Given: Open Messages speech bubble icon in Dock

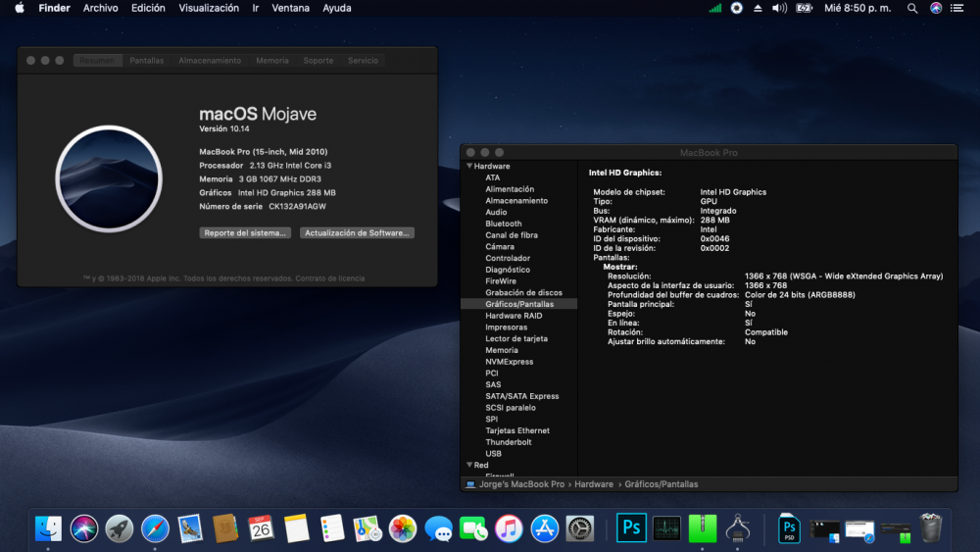Looking at the screenshot, I should point(438,528).
